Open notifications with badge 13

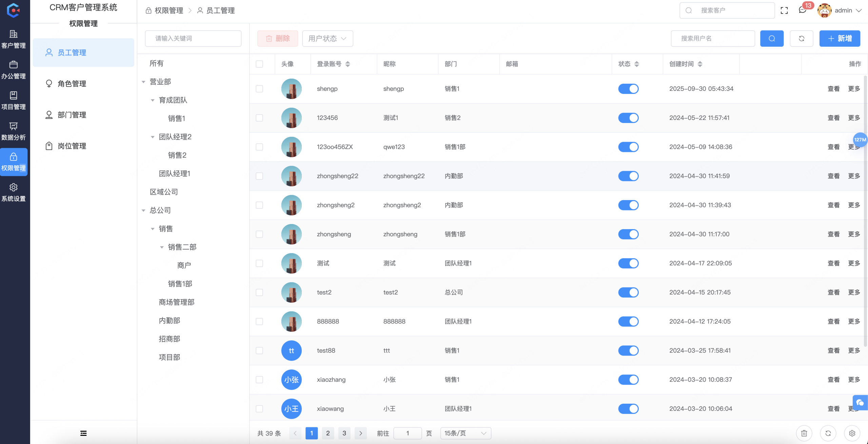802,10
